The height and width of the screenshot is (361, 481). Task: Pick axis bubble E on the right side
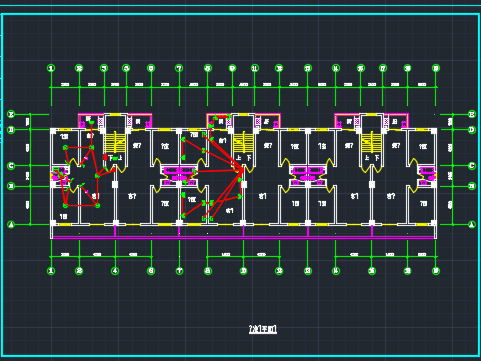(x=472, y=114)
